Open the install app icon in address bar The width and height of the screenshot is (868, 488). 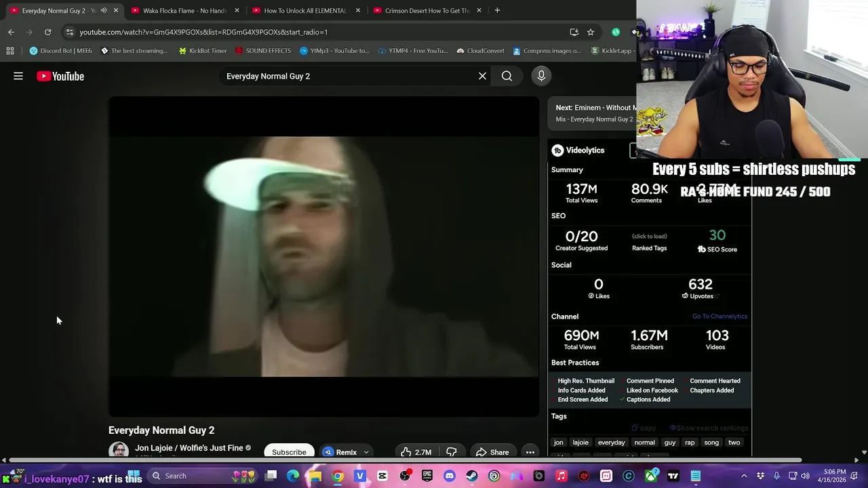[574, 32]
